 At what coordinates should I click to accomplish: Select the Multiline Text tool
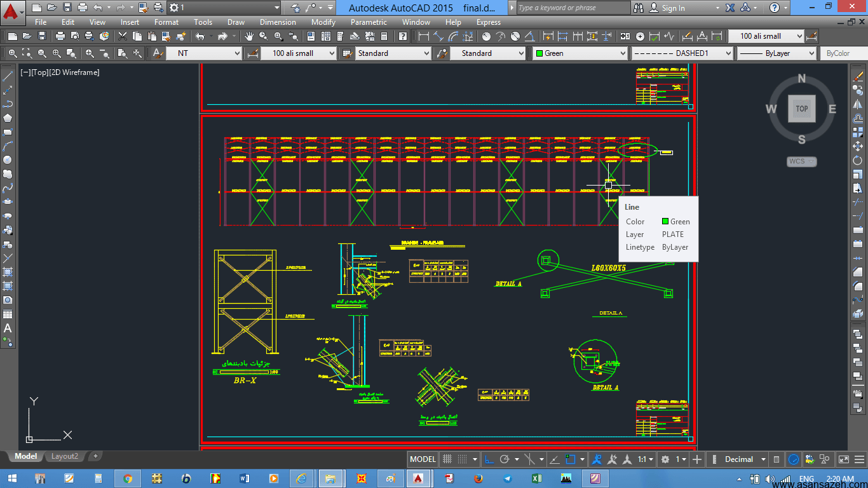(x=8, y=329)
